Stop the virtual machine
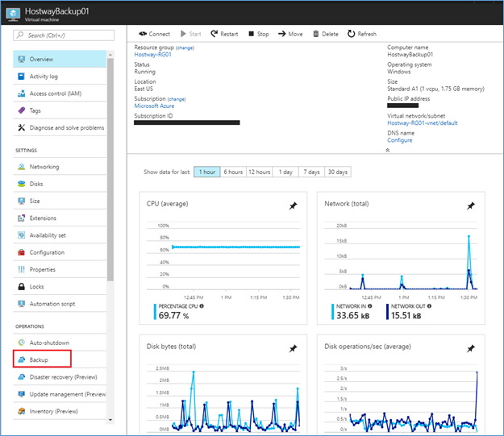 [258, 34]
